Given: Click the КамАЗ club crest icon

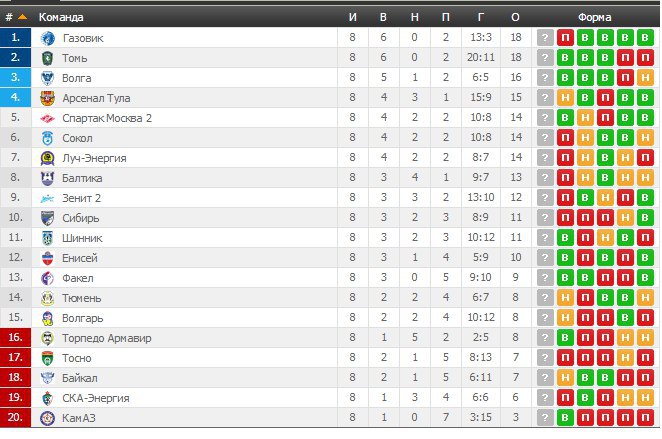Looking at the screenshot, I should (47, 418).
